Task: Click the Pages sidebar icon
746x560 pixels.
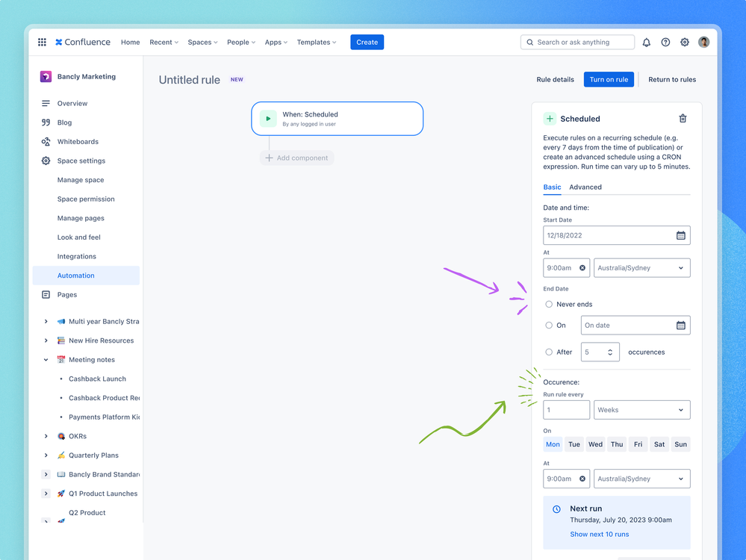Action: point(46,294)
